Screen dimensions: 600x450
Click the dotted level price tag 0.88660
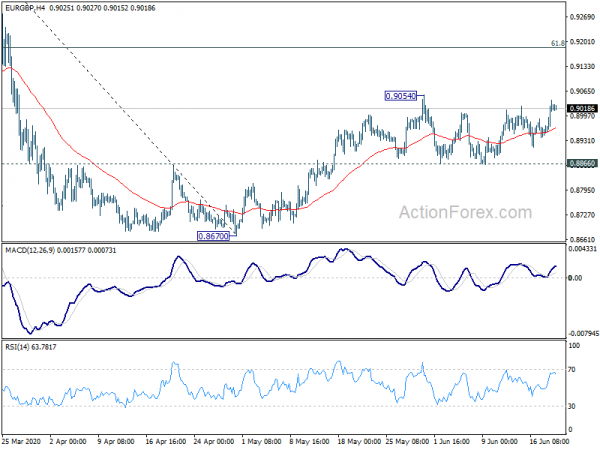pos(582,163)
